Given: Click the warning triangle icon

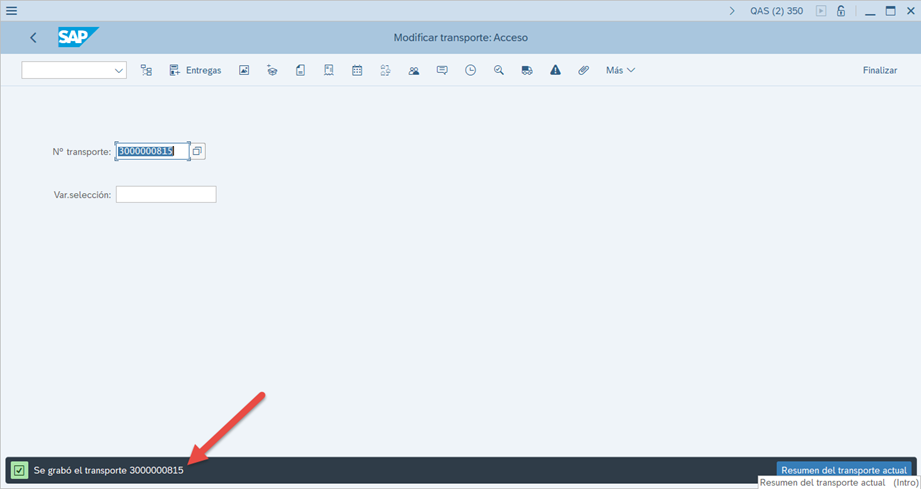Looking at the screenshot, I should (x=555, y=71).
